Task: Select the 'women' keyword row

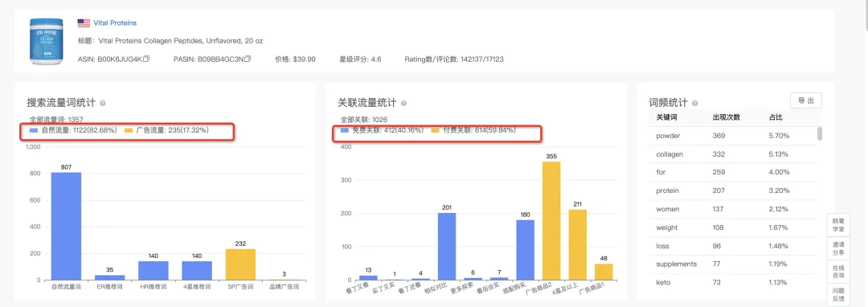Action: (732, 209)
